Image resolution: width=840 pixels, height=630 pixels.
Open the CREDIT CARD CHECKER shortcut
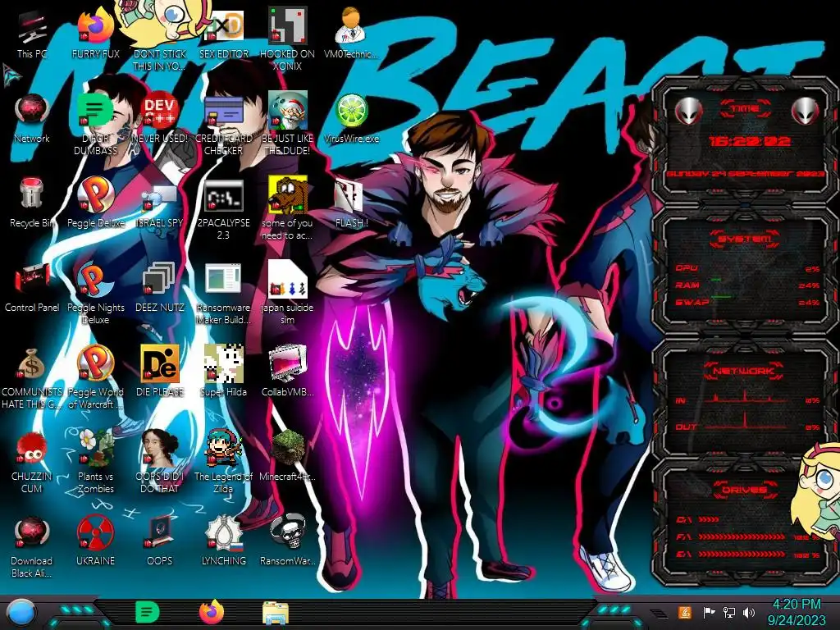(223, 125)
